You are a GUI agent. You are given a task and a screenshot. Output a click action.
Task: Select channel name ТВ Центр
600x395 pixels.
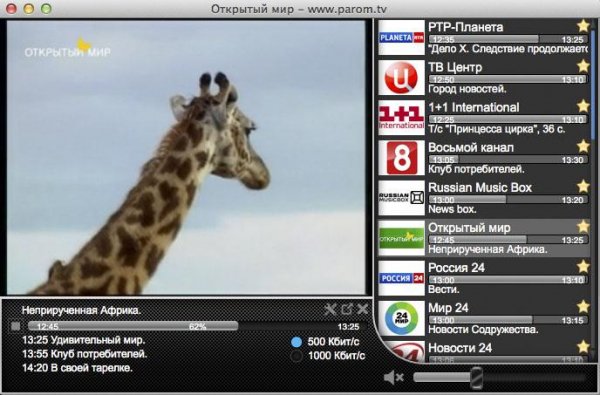click(455, 67)
